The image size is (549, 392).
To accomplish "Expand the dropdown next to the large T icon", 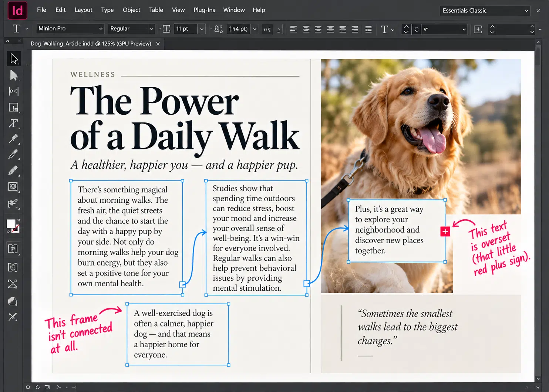I will pyautogui.click(x=393, y=30).
